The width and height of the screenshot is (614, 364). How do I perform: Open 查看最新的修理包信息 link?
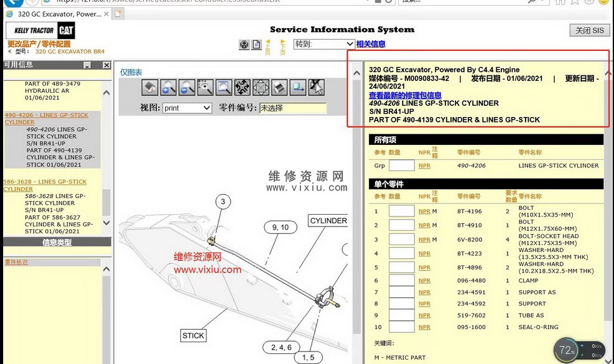click(405, 95)
